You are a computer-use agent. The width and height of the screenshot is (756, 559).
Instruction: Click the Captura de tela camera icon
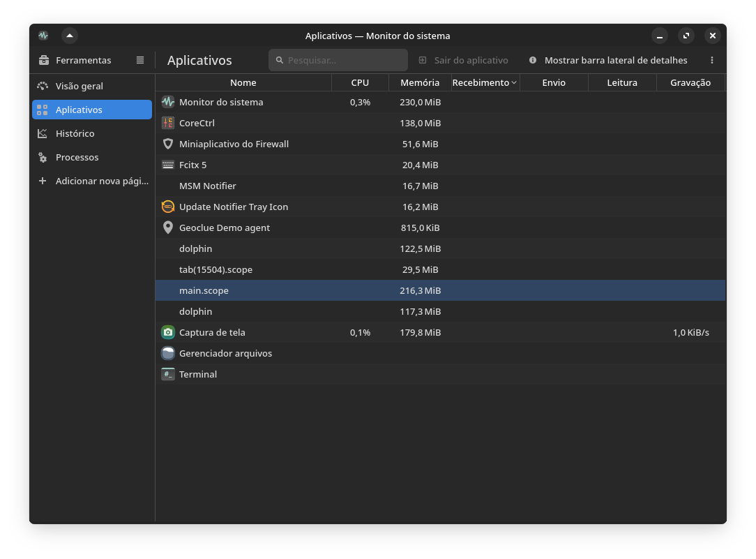168,332
